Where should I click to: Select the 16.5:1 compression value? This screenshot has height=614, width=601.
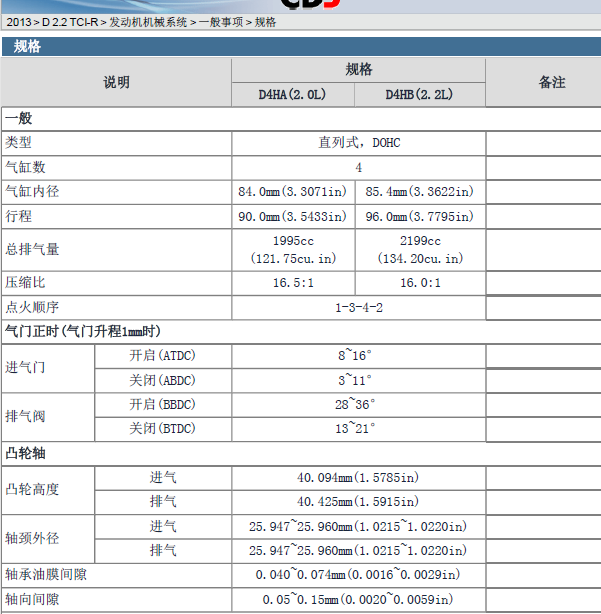click(x=293, y=283)
